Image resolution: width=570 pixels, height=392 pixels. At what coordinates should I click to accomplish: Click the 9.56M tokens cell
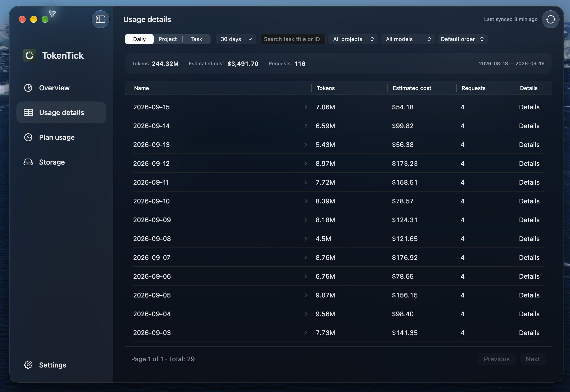coord(325,314)
